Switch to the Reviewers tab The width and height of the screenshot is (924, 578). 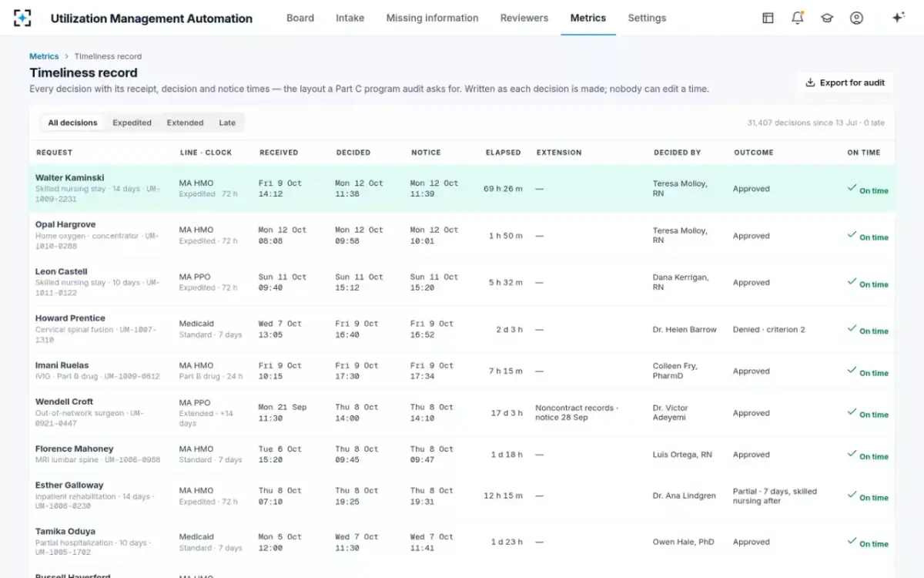point(524,18)
